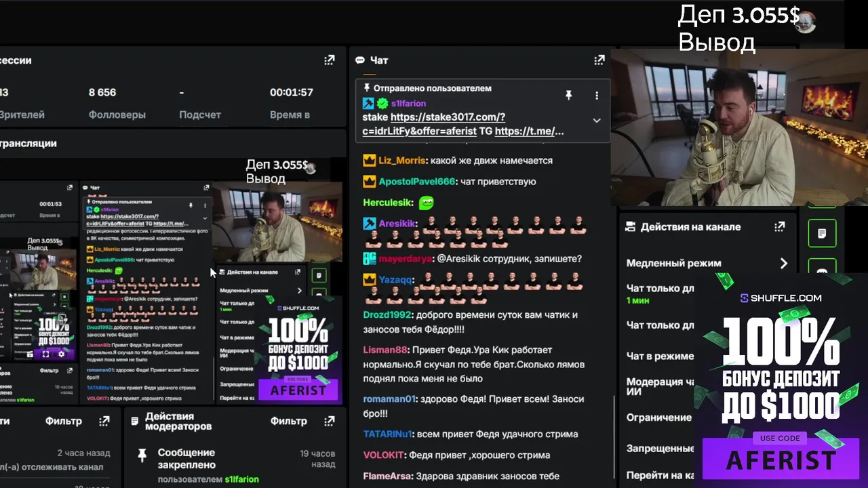Click the 00:01:57 session time value
Screen dimensions: 868x488
pos(291,92)
